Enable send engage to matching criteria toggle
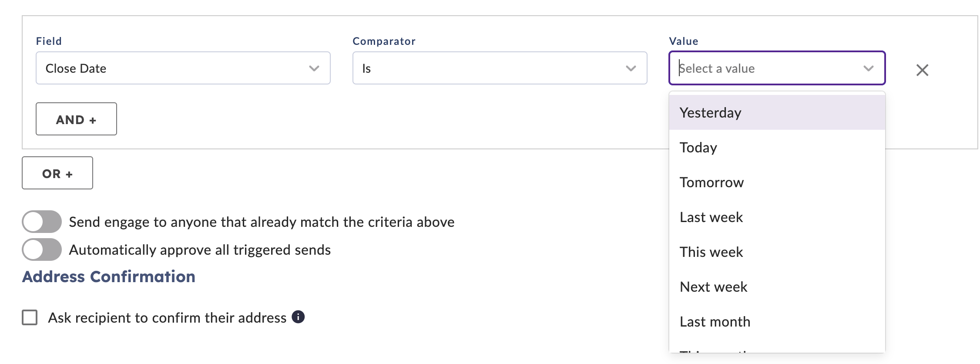The height and width of the screenshot is (364, 980). tap(42, 222)
